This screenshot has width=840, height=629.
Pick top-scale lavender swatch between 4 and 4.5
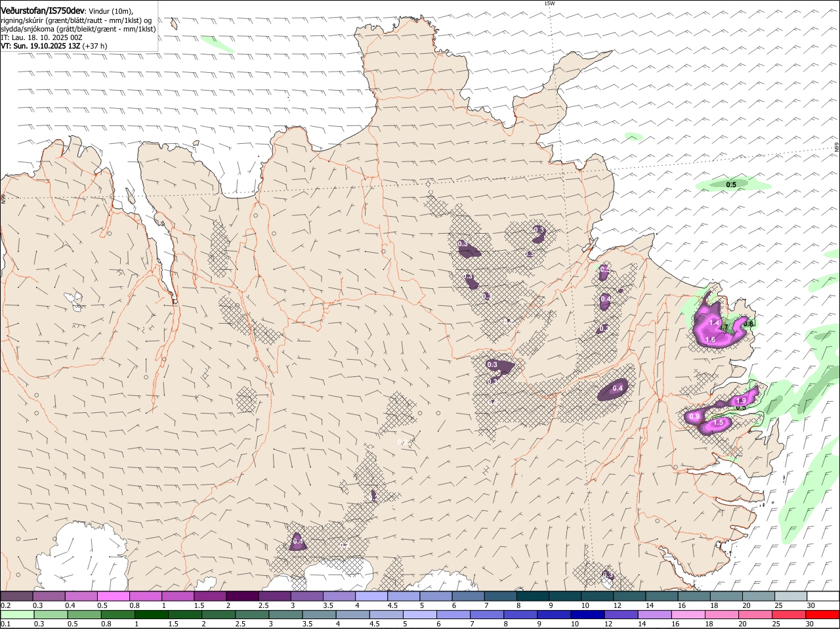point(372,596)
